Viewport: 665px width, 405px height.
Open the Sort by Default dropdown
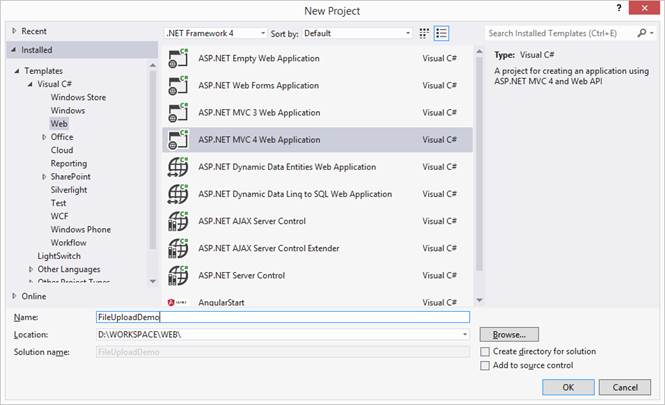(357, 33)
